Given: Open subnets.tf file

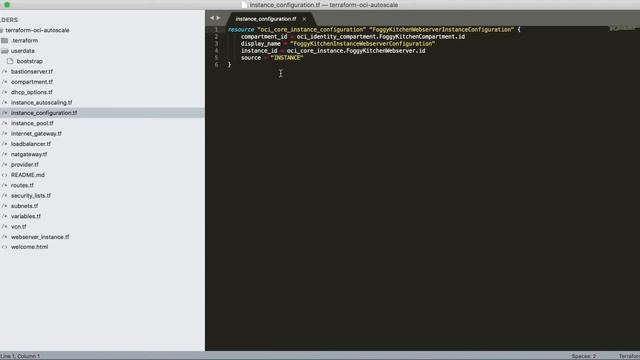Looking at the screenshot, I should pos(24,206).
